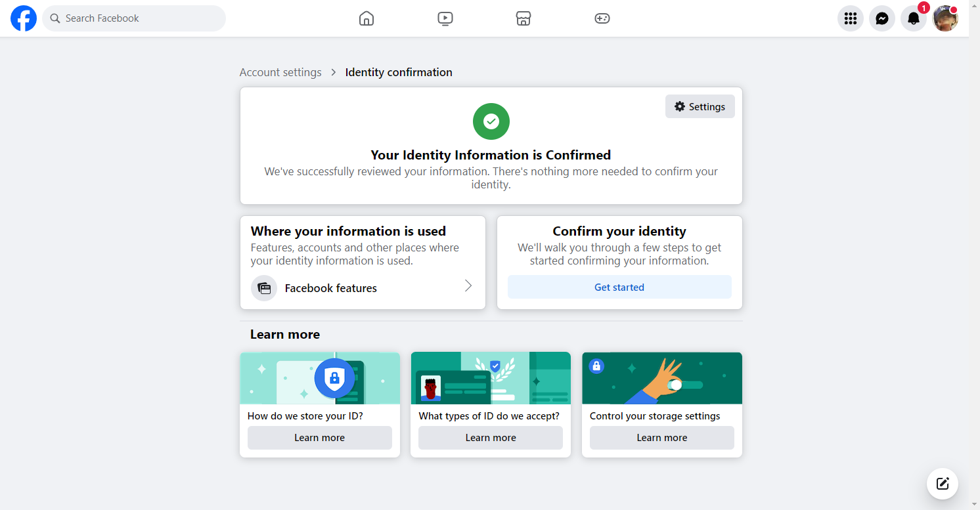The image size is (980, 510).
Task: Click the 'Confirm your identity' heading
Action: pyautogui.click(x=619, y=231)
